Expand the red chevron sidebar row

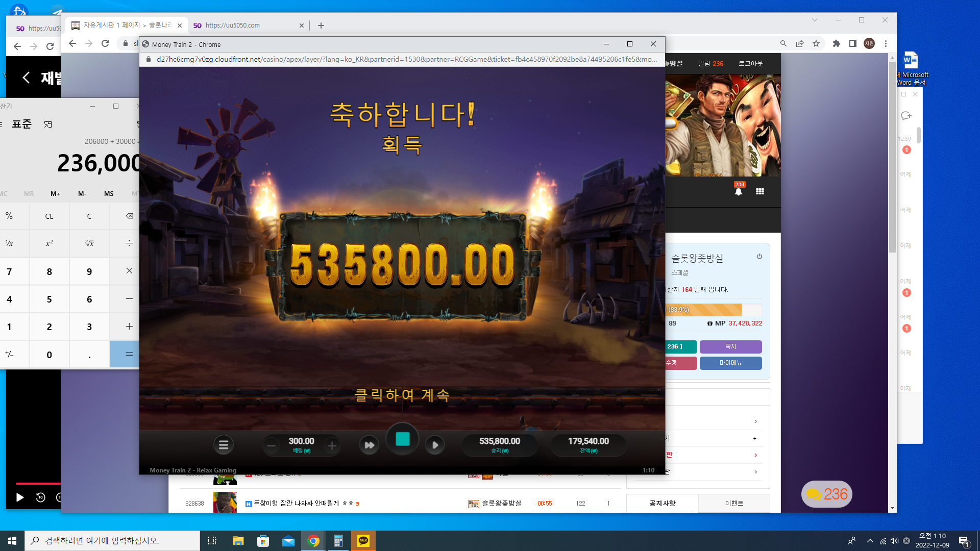pyautogui.click(x=756, y=455)
